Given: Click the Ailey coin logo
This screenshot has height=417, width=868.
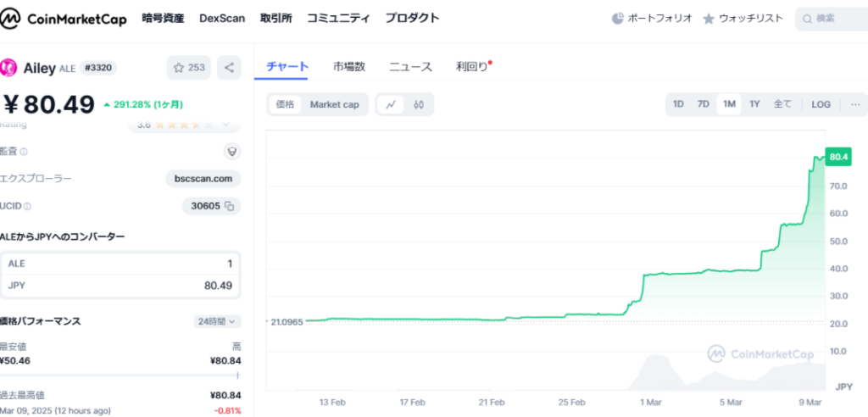Looking at the screenshot, I should (8, 68).
